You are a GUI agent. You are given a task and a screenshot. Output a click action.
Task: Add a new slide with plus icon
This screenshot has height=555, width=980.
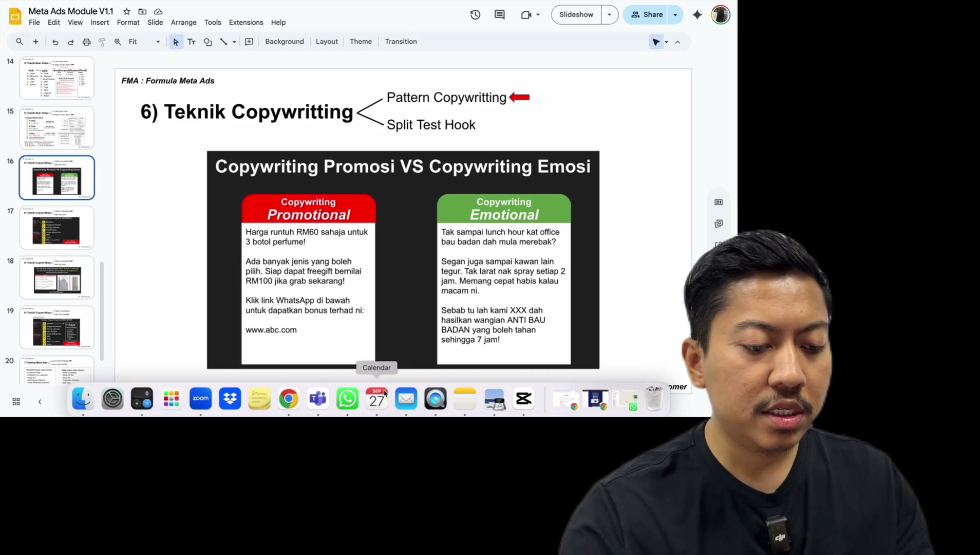tap(35, 42)
